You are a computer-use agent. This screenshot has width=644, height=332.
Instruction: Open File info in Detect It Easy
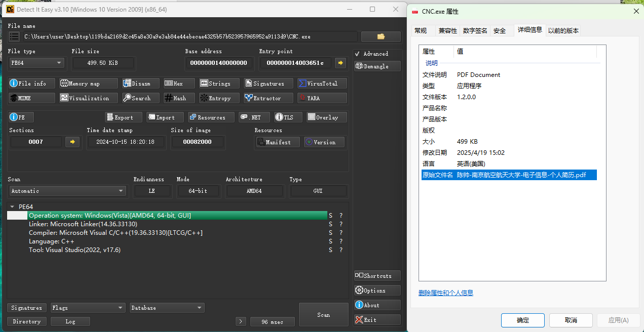point(31,84)
